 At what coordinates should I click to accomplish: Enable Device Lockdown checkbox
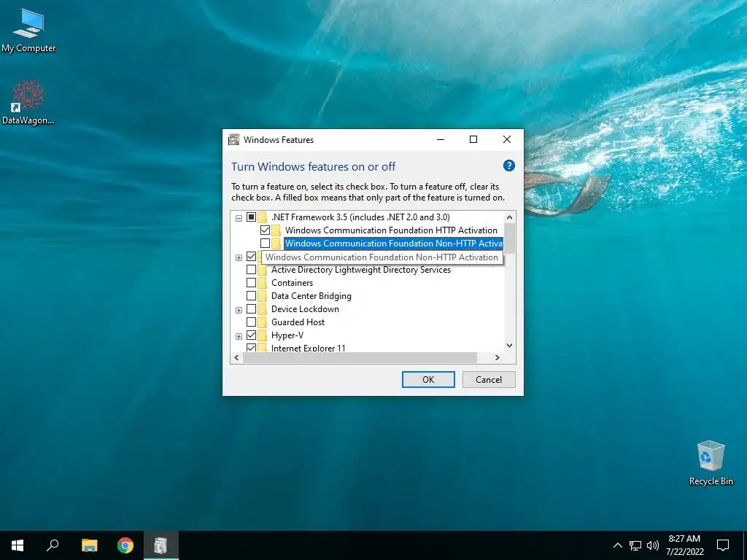[x=251, y=309]
